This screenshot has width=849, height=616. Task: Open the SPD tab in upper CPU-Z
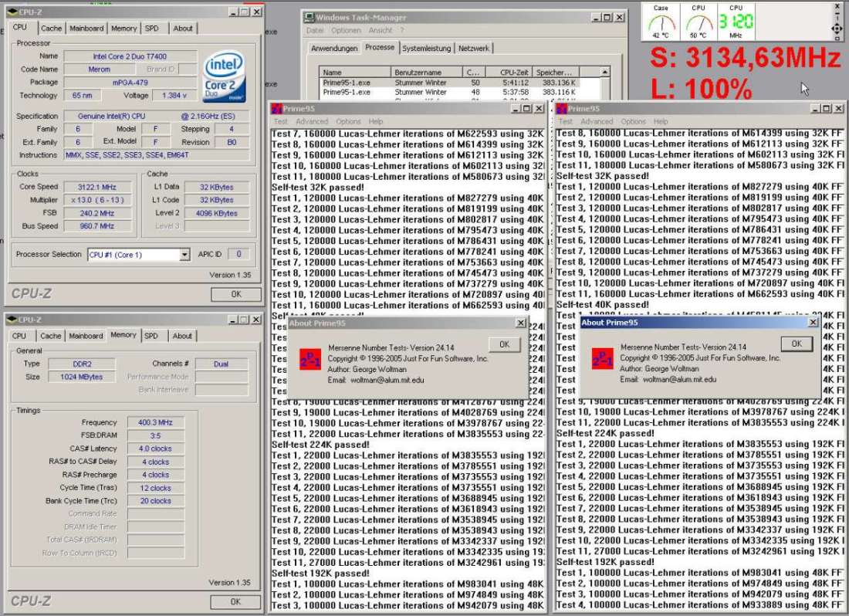[151, 28]
